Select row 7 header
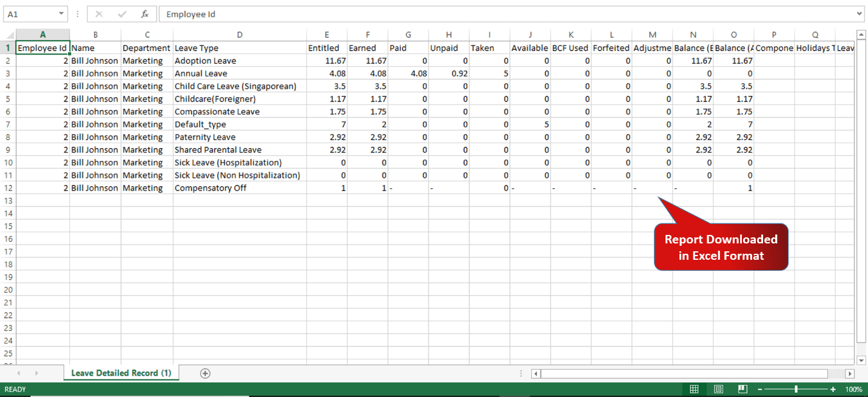The width and height of the screenshot is (868, 397). pos(8,124)
